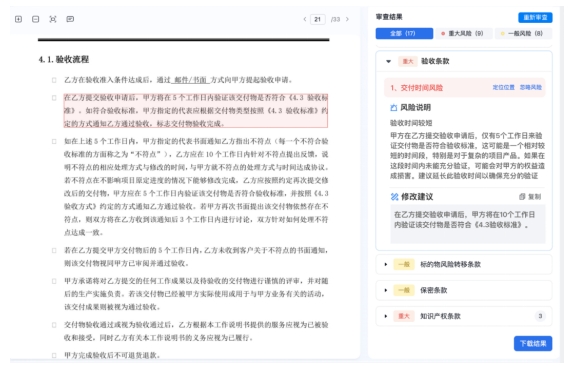This screenshot has height=366, width=570.
Task: Click the bullet before 甲方承诺将对乙方提交
Action: (54, 281)
